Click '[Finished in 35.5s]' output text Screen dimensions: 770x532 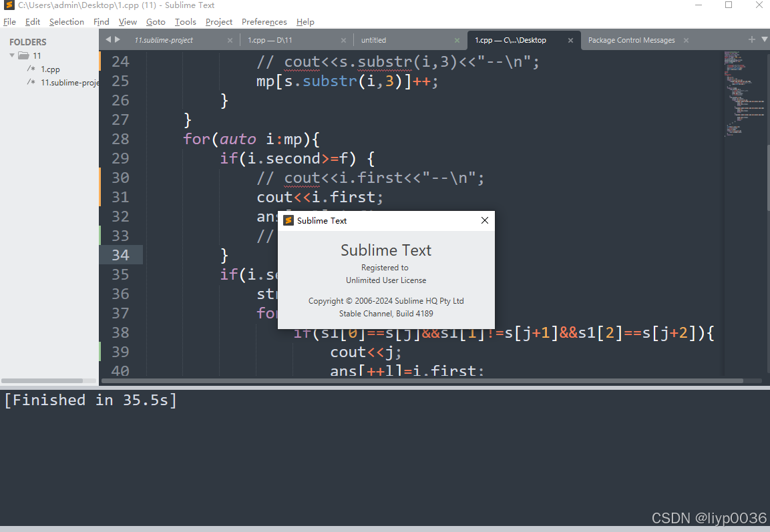[x=90, y=400]
